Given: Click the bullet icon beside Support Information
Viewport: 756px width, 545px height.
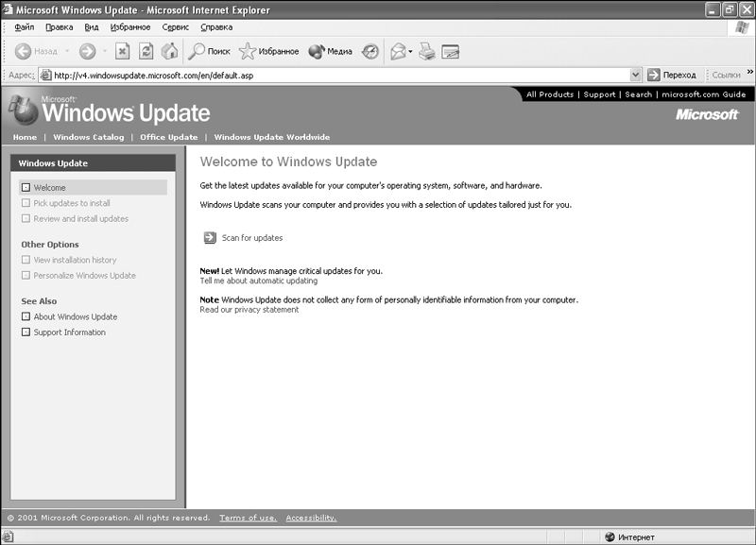Looking at the screenshot, I should (x=26, y=332).
